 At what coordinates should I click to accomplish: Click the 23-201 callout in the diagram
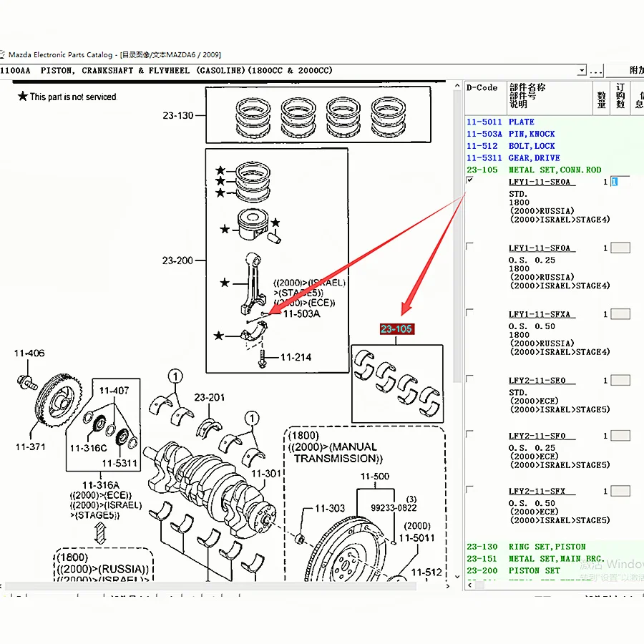click(x=210, y=397)
